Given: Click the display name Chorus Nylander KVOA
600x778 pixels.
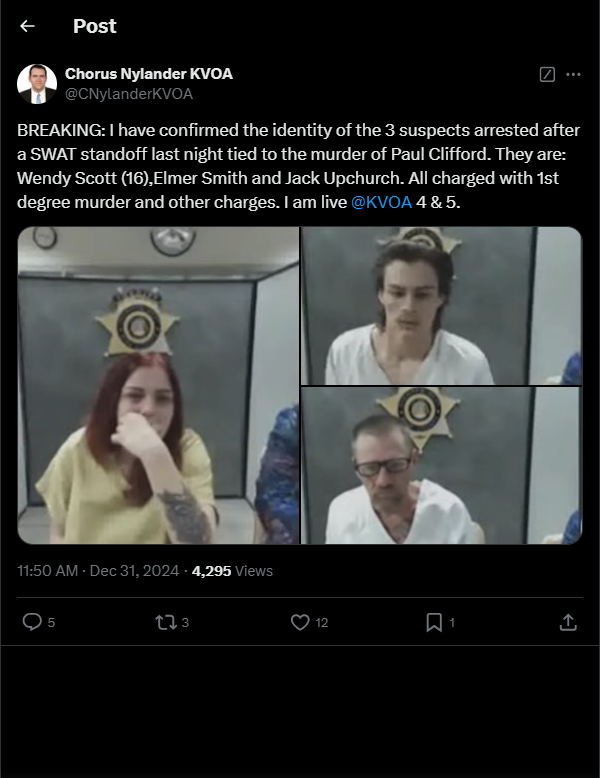Looking at the screenshot, I should point(149,74).
